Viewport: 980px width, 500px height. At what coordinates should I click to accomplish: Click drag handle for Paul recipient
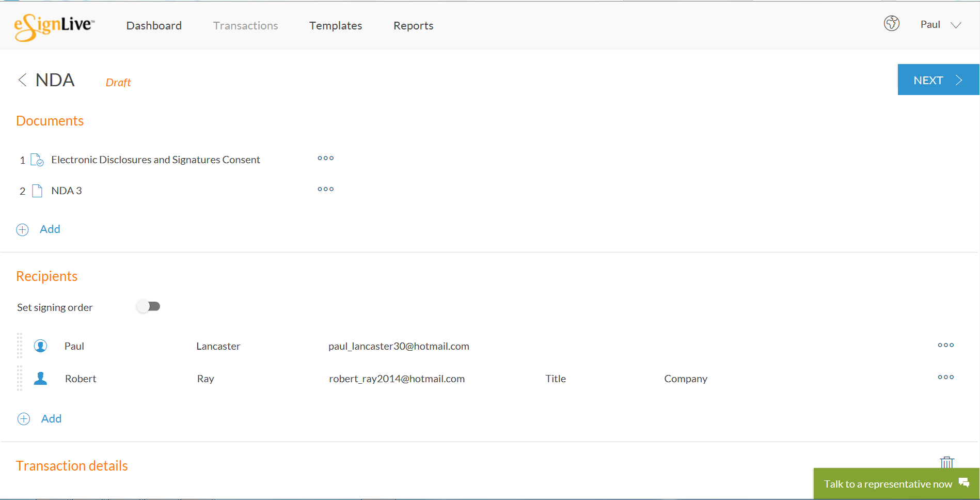(20, 346)
